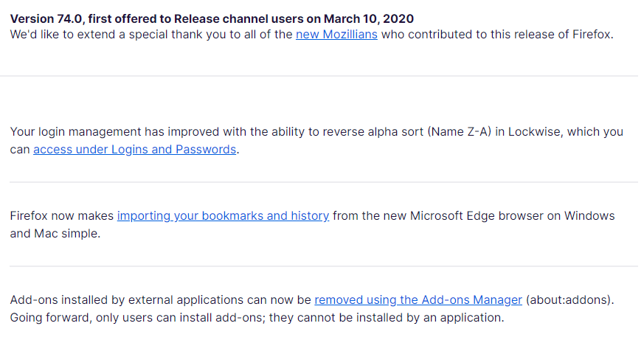644x340 pixels.
Task: Click divider line above the Add-ons paragraph
Action: tap(323, 266)
